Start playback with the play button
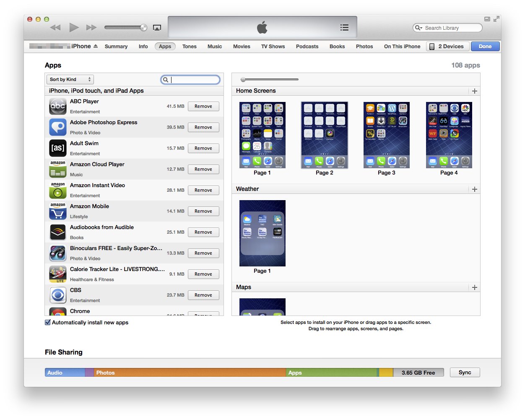Image resolution: width=525 pixels, height=420 pixels. tap(74, 28)
